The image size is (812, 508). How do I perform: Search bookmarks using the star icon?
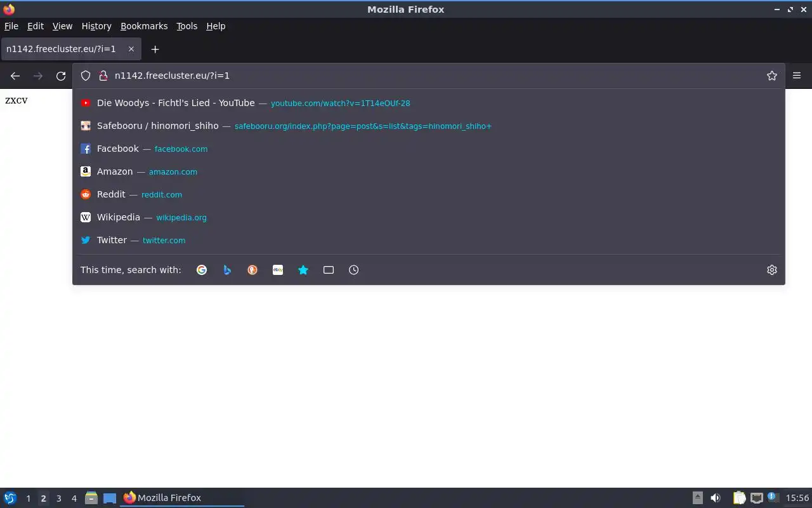pyautogui.click(x=303, y=270)
